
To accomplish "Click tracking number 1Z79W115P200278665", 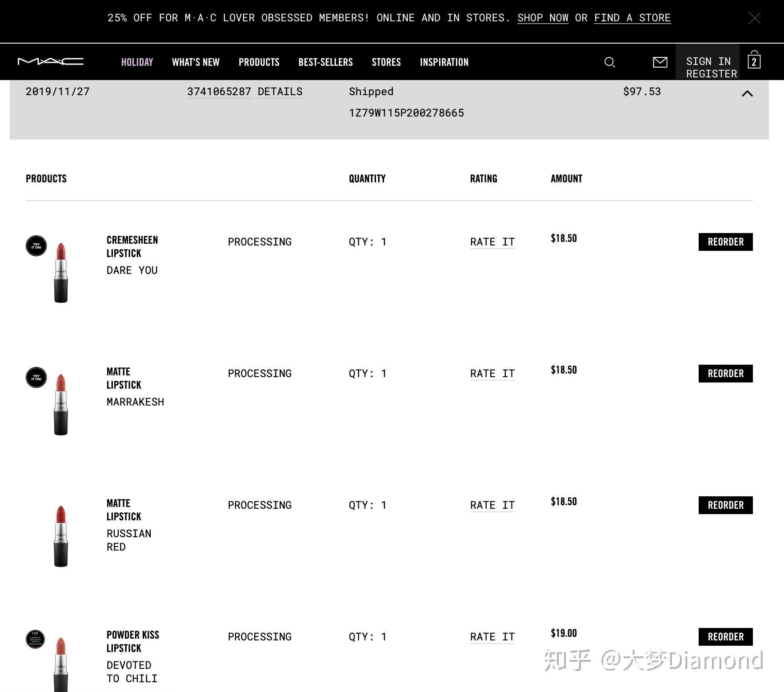I will point(406,113).
